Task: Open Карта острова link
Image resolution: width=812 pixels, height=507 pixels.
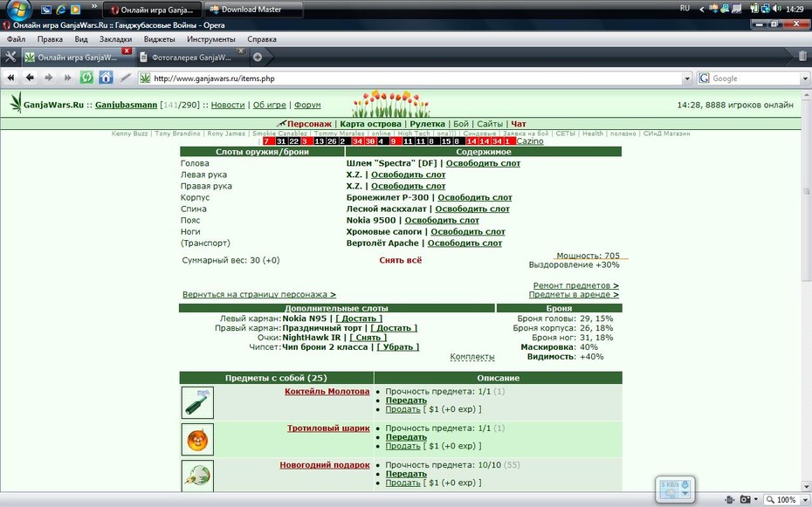Action: pyautogui.click(x=370, y=124)
